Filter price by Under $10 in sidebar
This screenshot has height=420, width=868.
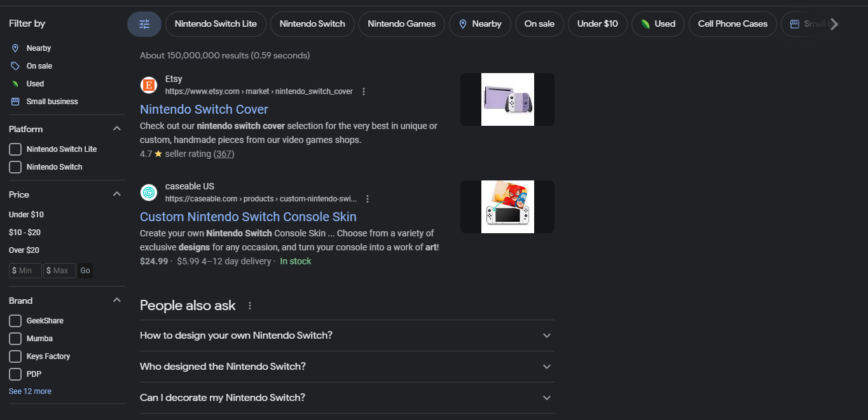[x=26, y=215]
